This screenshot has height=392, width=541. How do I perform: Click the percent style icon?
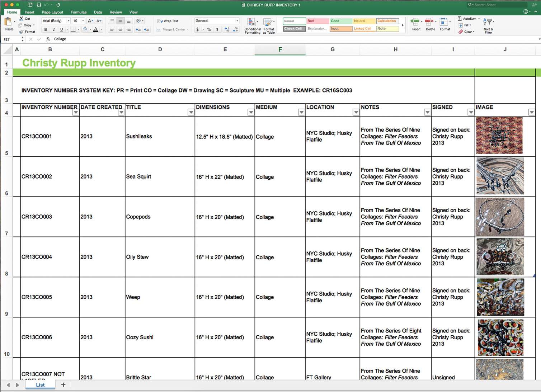(x=209, y=29)
